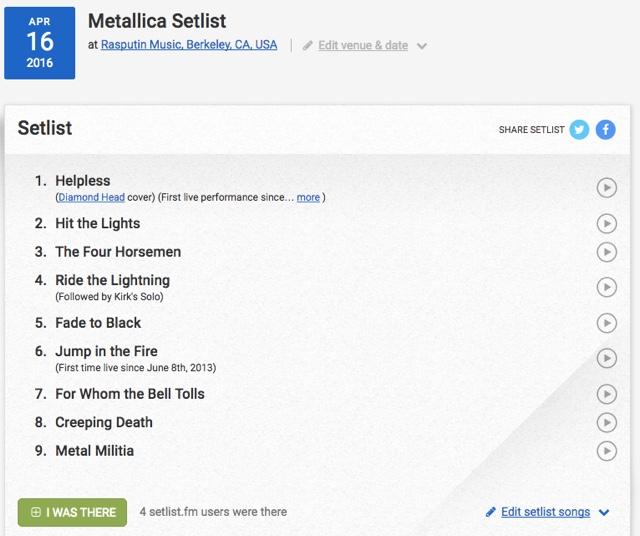Open Edit setlist songs dropdown chevron
This screenshot has width=640, height=536.
(x=604, y=513)
